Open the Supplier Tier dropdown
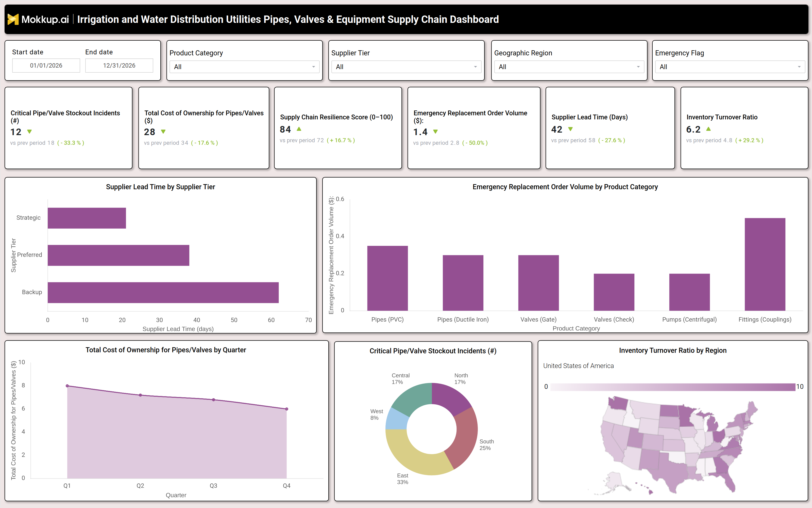 pos(406,67)
